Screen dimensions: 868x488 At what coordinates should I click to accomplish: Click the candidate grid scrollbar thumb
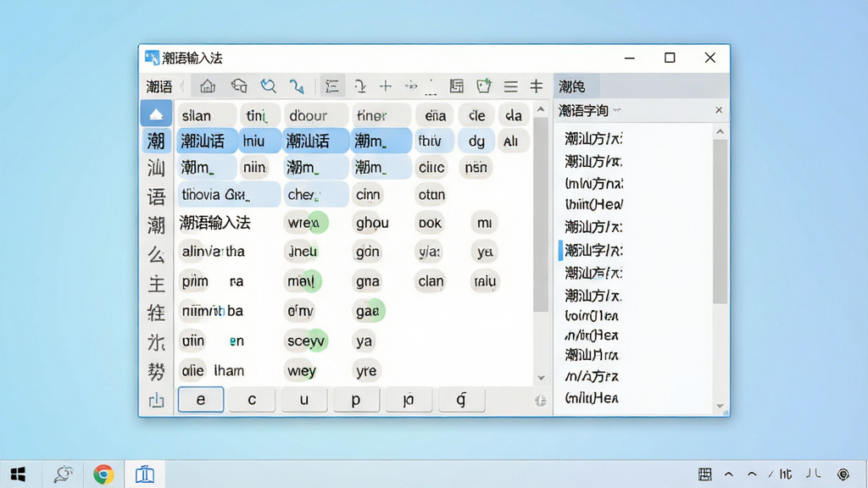(x=541, y=214)
